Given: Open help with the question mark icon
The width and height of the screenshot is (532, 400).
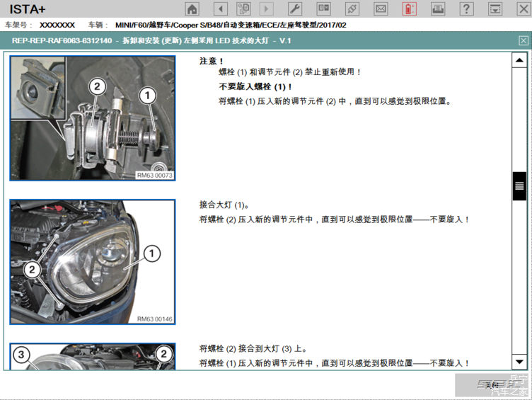Looking at the screenshot, I should tap(466, 8).
